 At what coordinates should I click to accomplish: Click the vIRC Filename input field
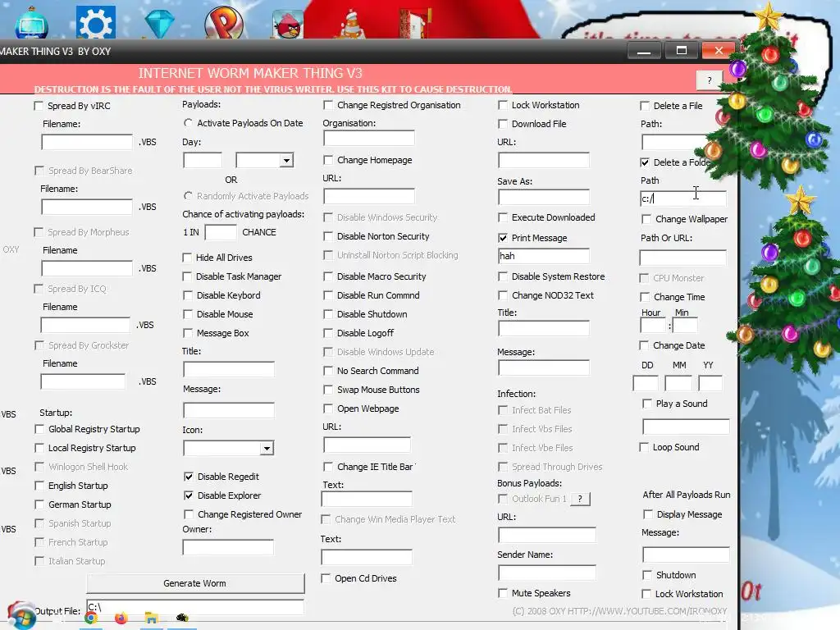coord(87,142)
